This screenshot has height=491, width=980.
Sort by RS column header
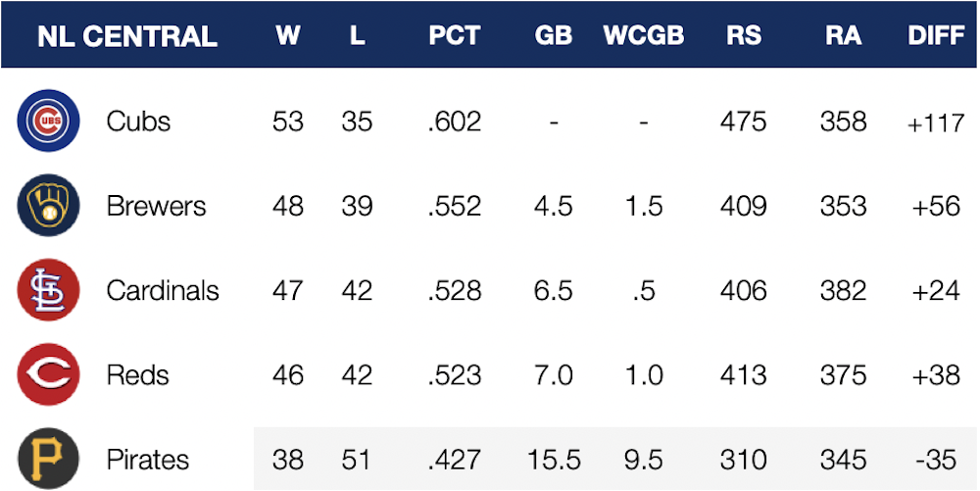(745, 36)
